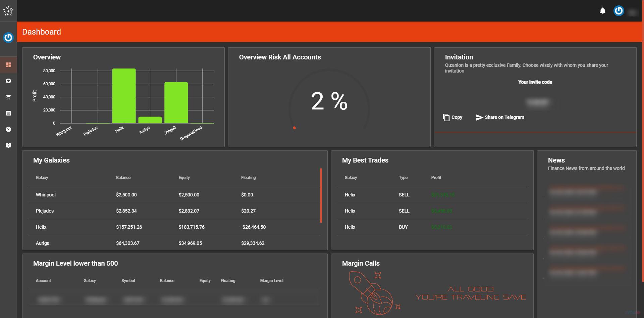
Task: Click the Seagull profit bar
Action: 176,102
